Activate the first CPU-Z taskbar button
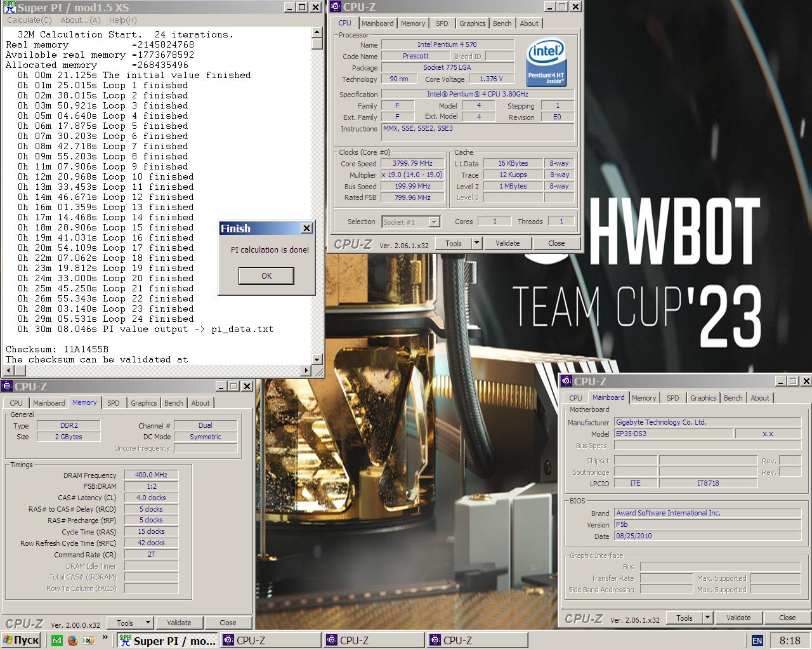The height and width of the screenshot is (650, 812). coord(271,640)
